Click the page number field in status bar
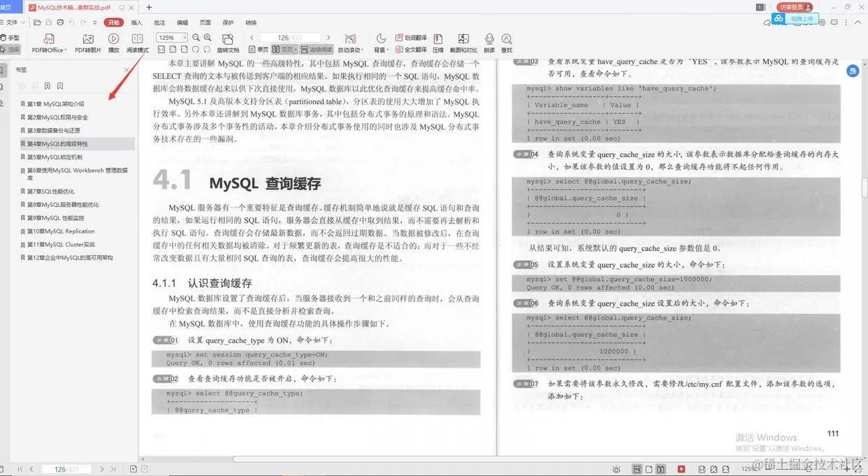Viewport: 868px width, 476px height. point(68,469)
